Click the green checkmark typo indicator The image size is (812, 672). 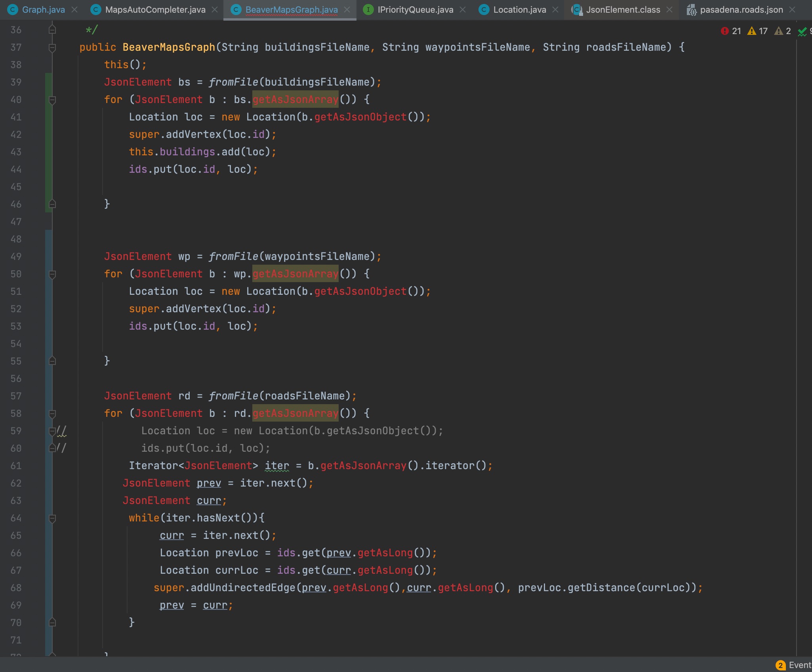802,31
